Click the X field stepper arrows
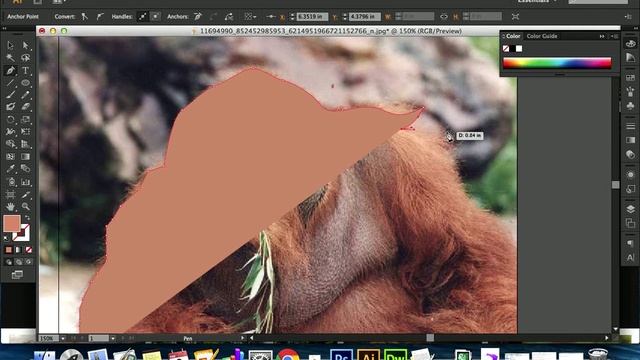 coord(292,17)
